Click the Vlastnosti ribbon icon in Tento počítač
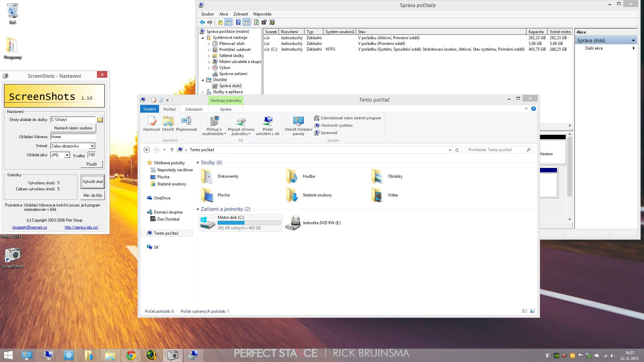 (152, 121)
